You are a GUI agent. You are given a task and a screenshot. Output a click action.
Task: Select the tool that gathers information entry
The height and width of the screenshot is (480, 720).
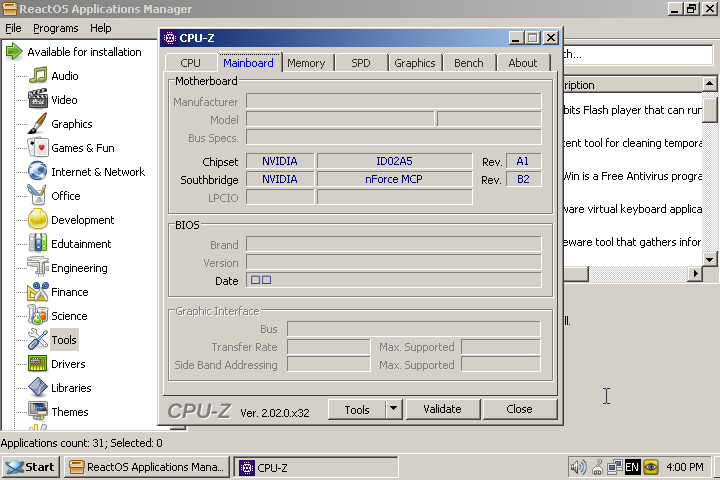[633, 243]
